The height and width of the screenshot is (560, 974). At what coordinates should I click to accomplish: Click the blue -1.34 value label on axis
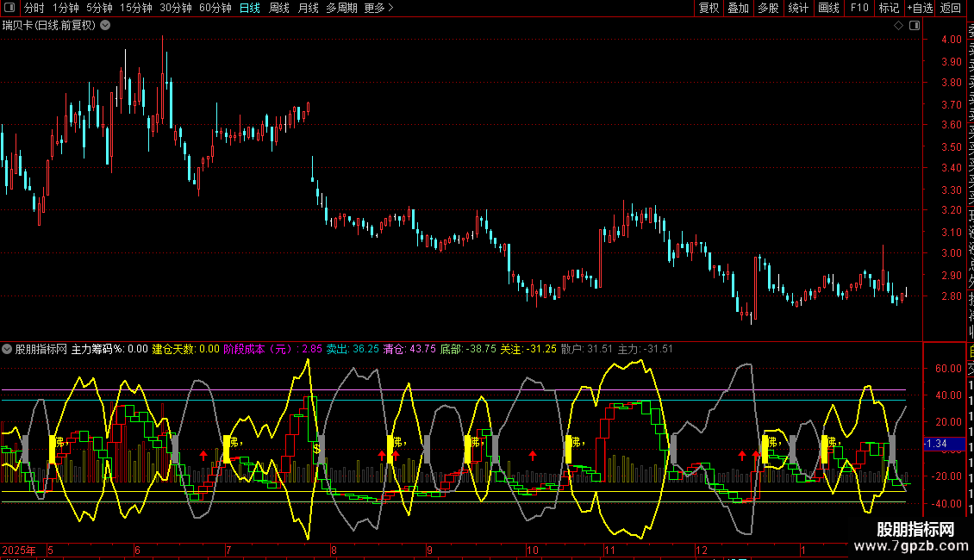935,444
